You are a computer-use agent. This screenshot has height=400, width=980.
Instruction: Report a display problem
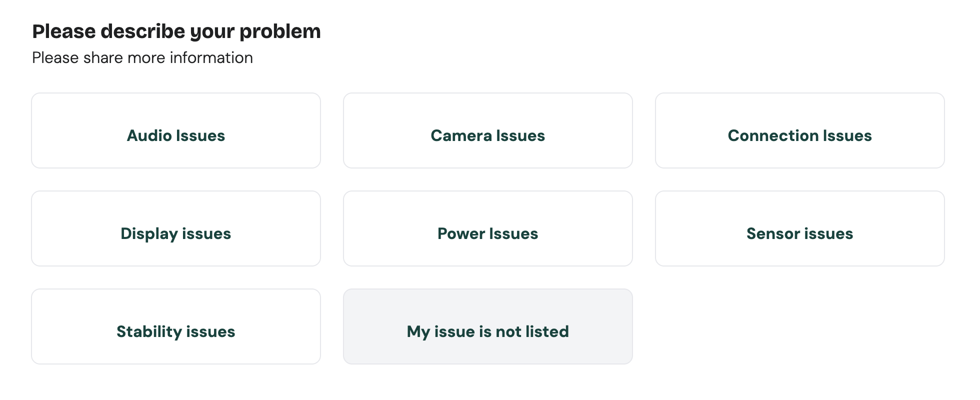click(176, 229)
